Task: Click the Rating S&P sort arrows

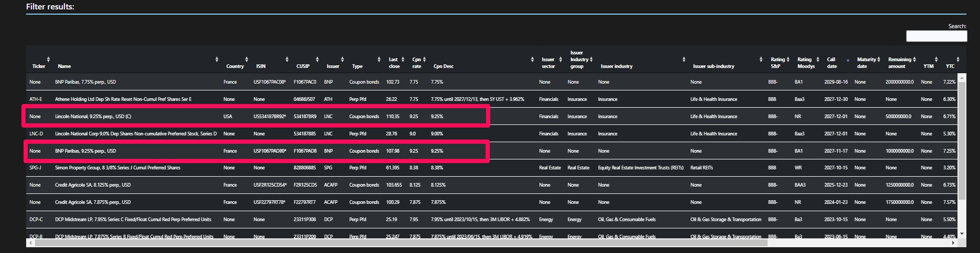Action: coord(789,59)
